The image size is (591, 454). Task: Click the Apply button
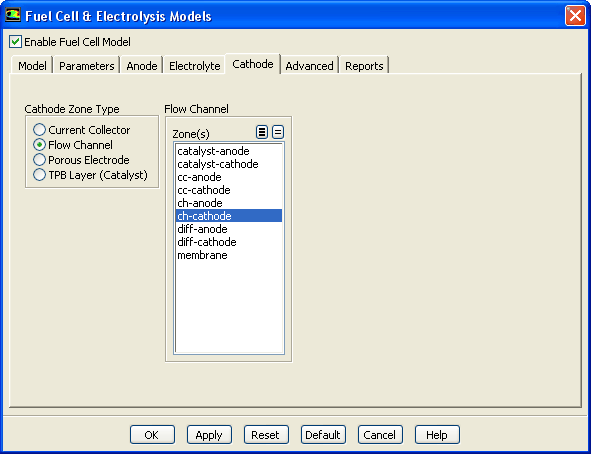tap(209, 435)
